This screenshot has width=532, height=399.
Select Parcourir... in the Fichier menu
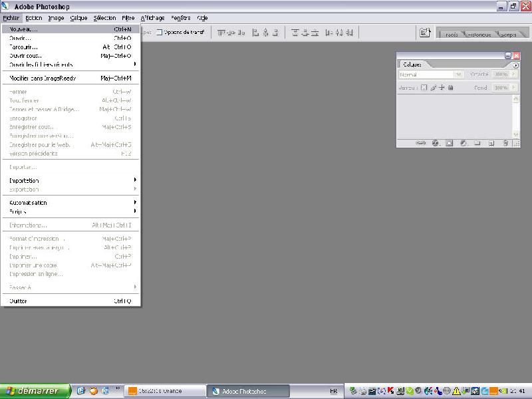[x=70, y=47]
